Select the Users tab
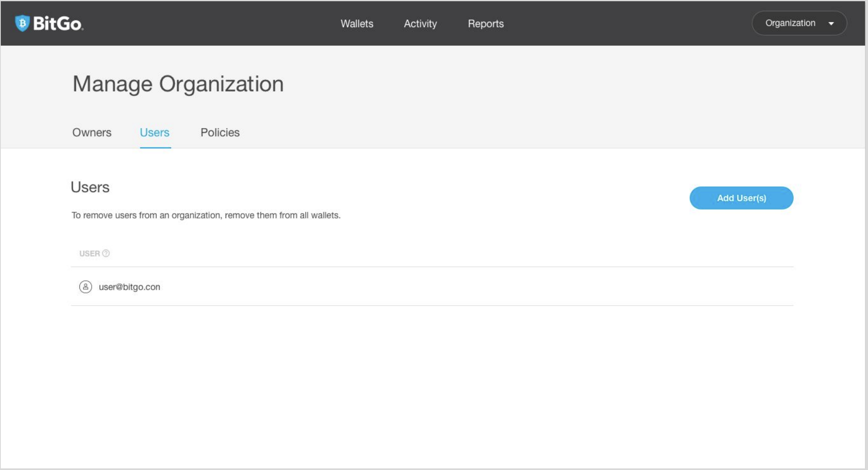 pos(154,132)
